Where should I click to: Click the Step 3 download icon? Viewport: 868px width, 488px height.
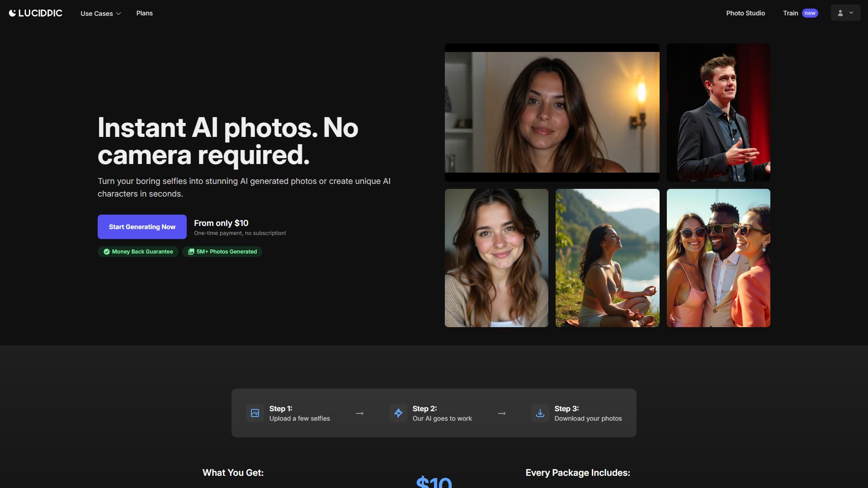pos(540,413)
